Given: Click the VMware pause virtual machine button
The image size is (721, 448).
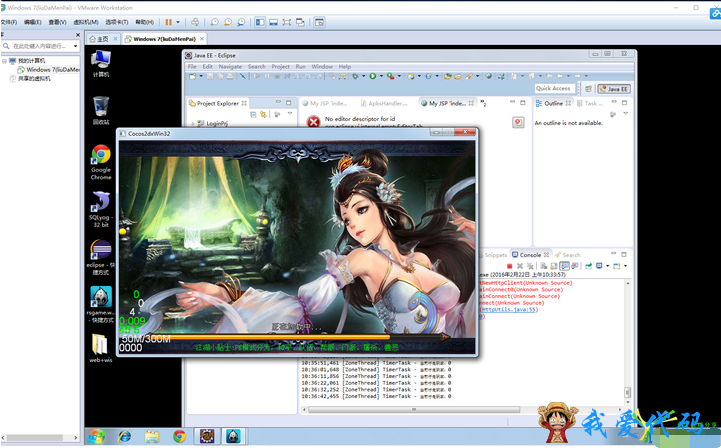Looking at the screenshot, I should (168, 21).
